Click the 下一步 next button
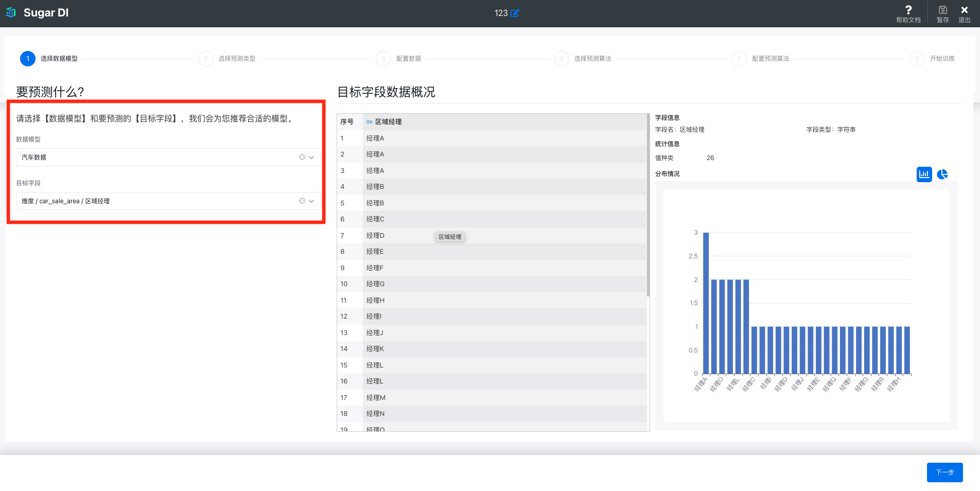This screenshot has width=980, height=491. (x=945, y=472)
